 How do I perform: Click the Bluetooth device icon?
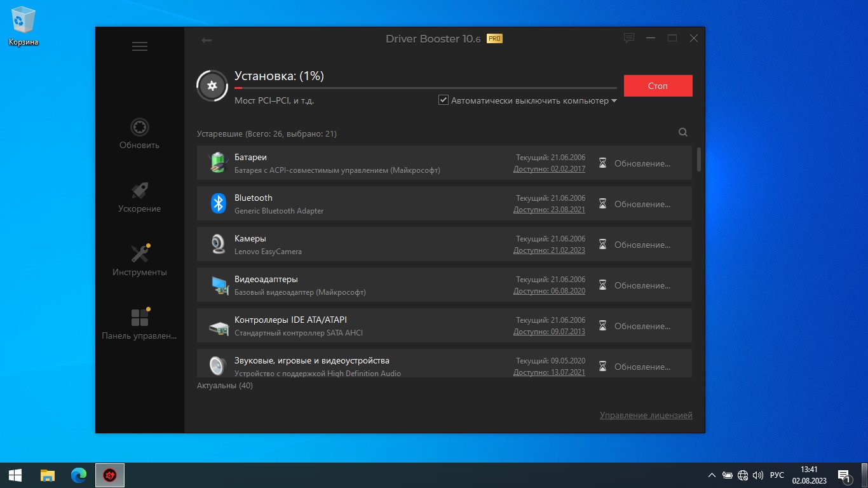[219, 203]
